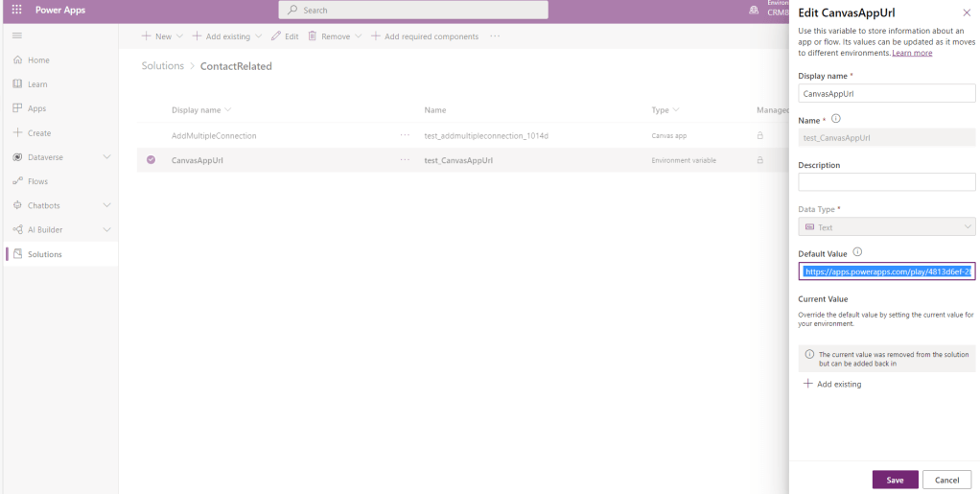Click the Name field info icon
The height and width of the screenshot is (494, 980).
point(835,119)
